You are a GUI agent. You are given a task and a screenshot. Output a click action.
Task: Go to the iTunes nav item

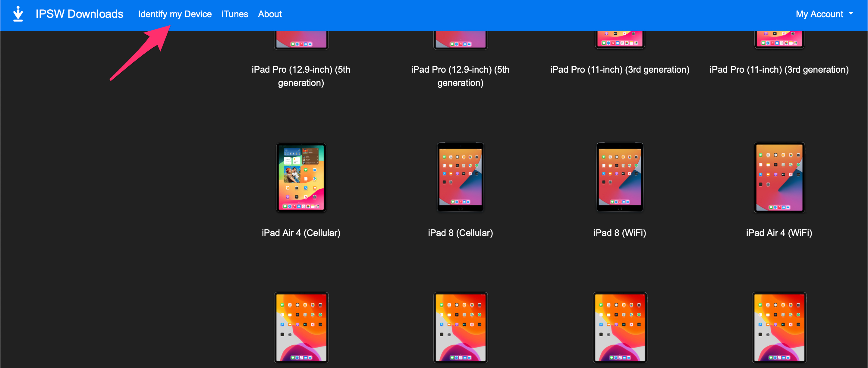[234, 14]
